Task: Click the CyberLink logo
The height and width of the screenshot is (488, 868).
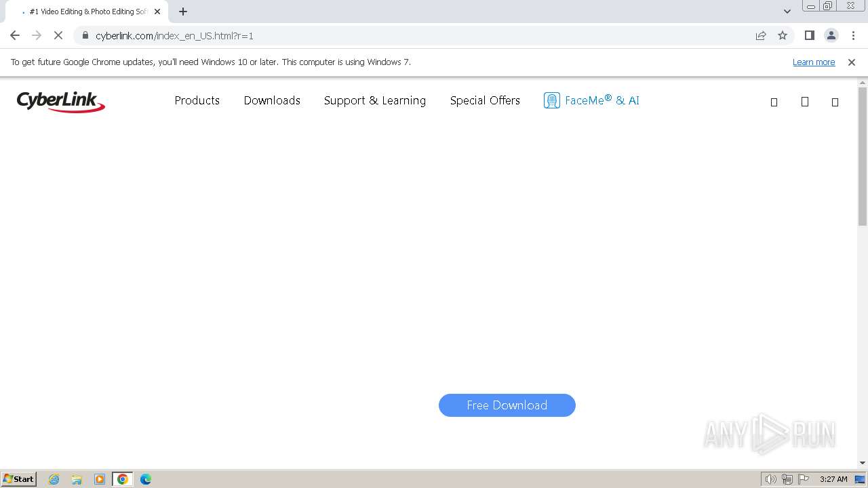Action: [x=61, y=101]
